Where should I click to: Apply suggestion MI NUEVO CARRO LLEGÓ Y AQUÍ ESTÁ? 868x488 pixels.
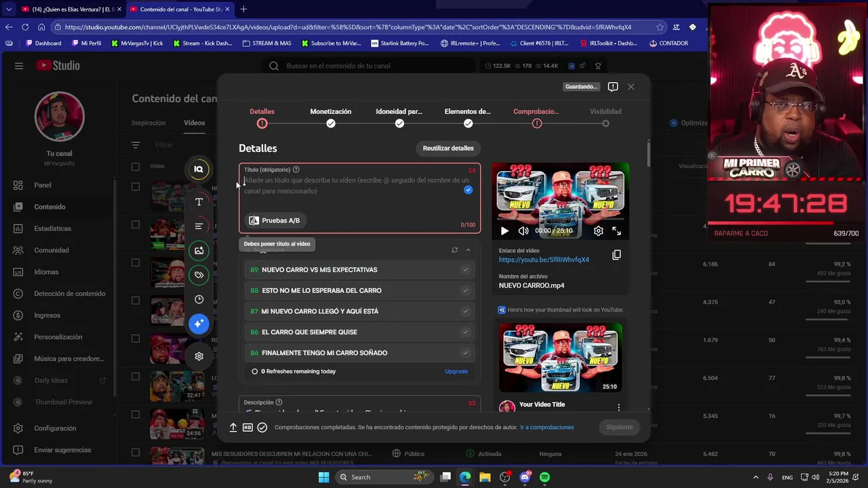pyautogui.click(x=359, y=311)
